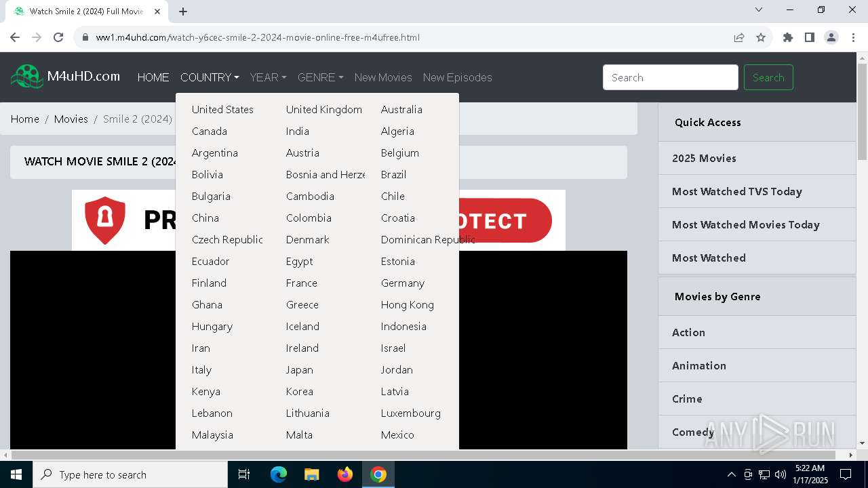
Task: View site information lock icon
Action: [85, 37]
